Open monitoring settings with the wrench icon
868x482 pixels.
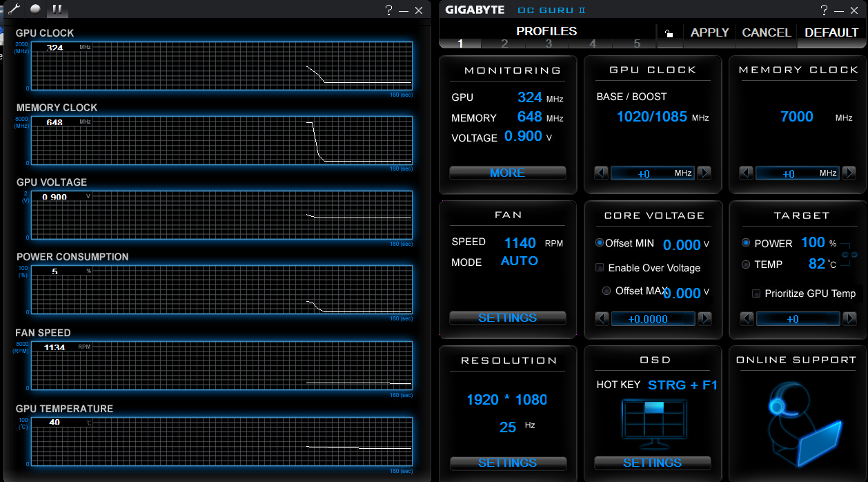pyautogui.click(x=14, y=9)
